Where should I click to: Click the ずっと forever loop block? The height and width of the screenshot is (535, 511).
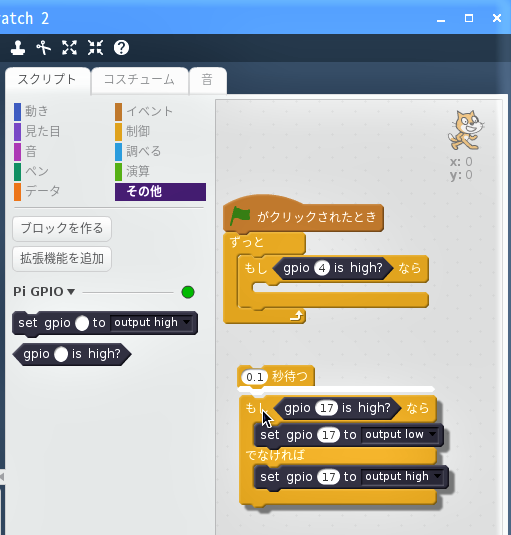[x=247, y=242]
